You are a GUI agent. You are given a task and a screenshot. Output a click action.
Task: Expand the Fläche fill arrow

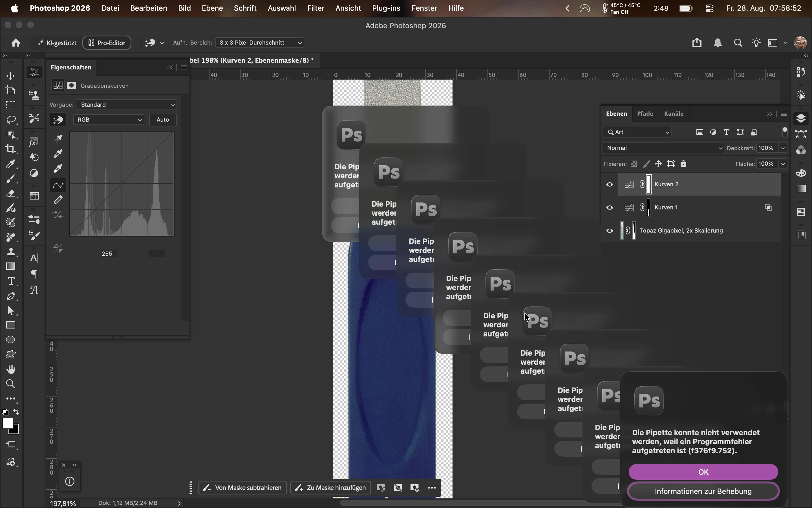783,164
